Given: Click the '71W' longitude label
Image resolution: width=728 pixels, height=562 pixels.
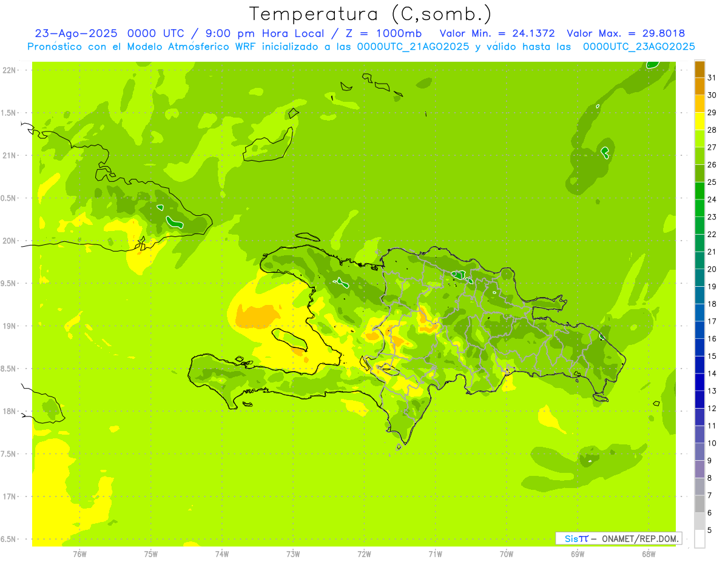Looking at the screenshot, I should (435, 554).
